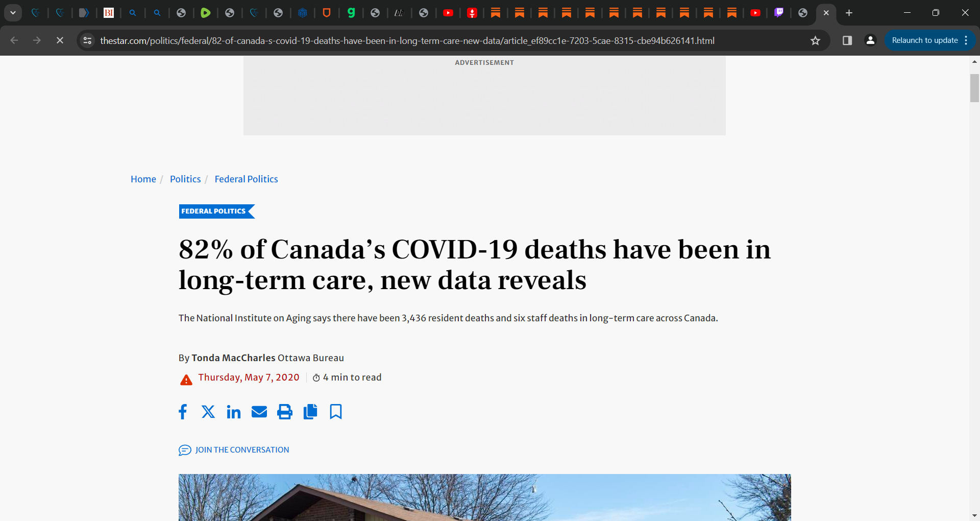The image size is (980, 521).
Task: Click the National Institute on Aging subheading
Action: [x=448, y=318]
